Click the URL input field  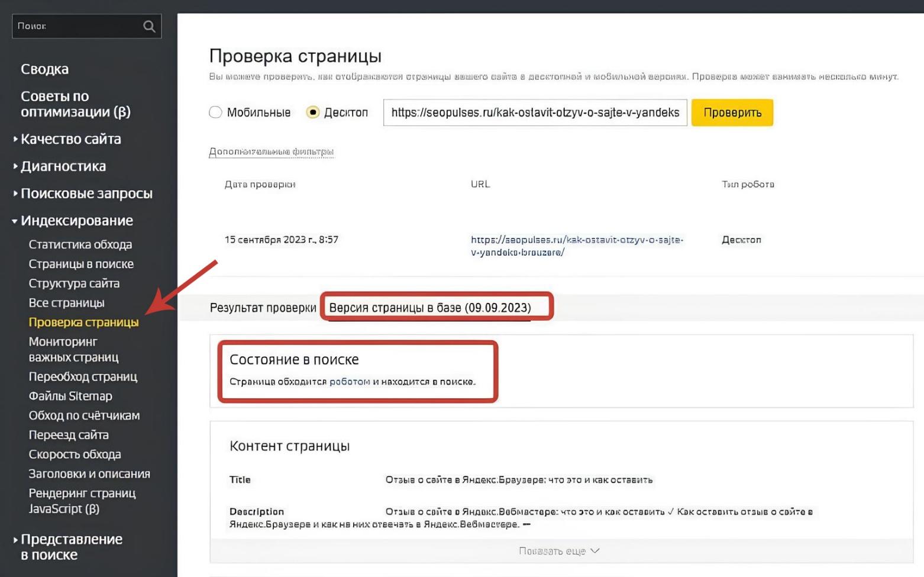(535, 112)
